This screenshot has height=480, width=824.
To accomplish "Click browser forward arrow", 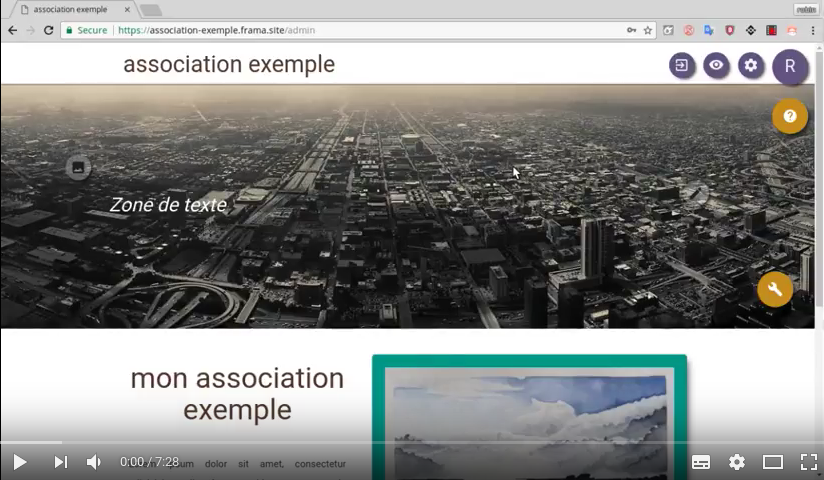I will 30,30.
